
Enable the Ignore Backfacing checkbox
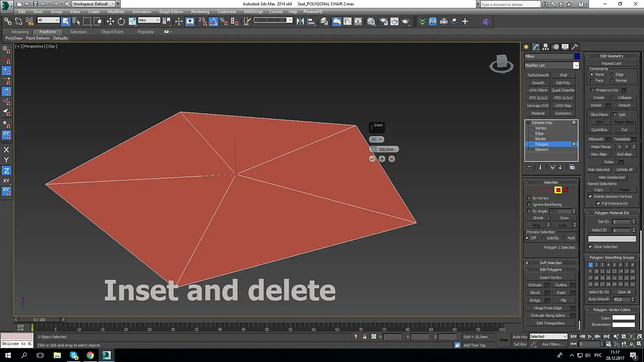(x=529, y=205)
